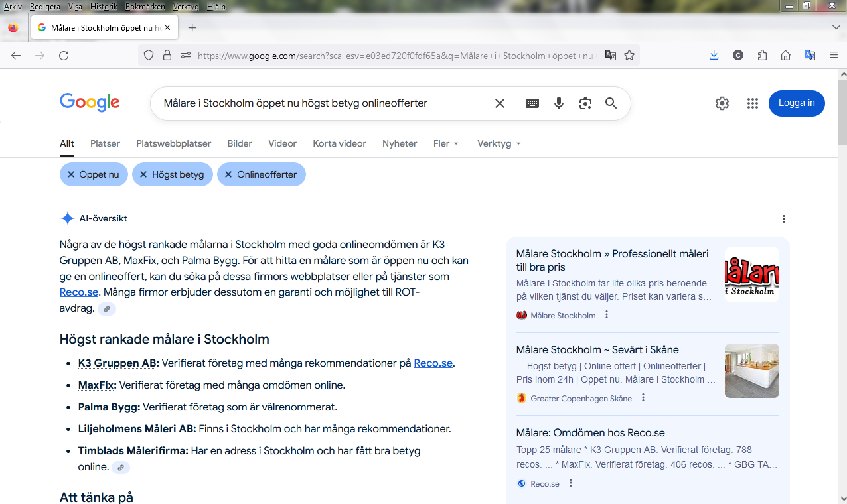List all tabs using the chevron

coord(836,27)
